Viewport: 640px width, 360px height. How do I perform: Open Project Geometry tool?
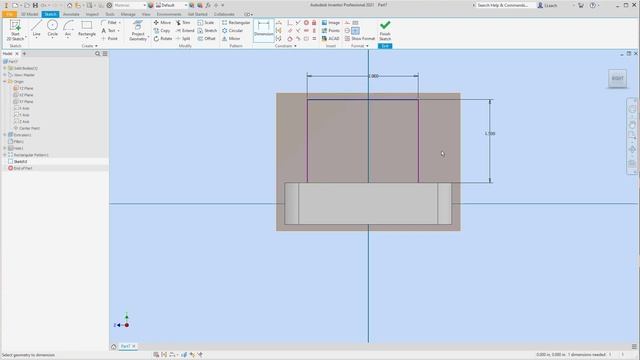point(138,30)
